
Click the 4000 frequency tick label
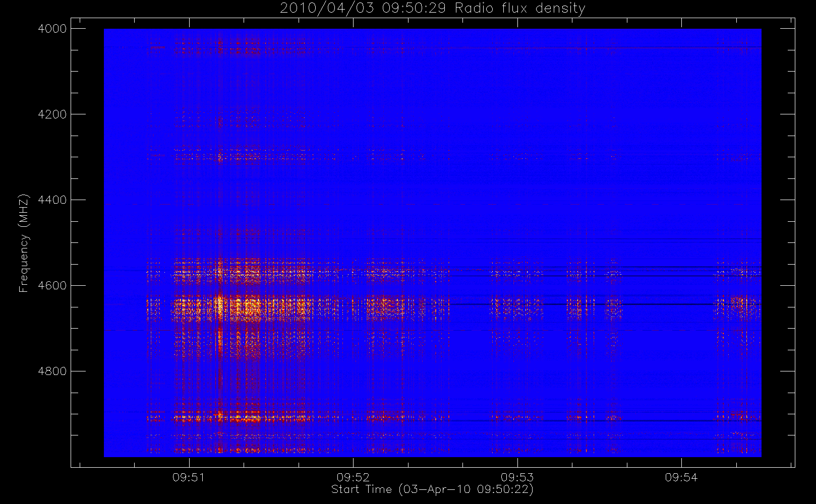click(x=52, y=29)
